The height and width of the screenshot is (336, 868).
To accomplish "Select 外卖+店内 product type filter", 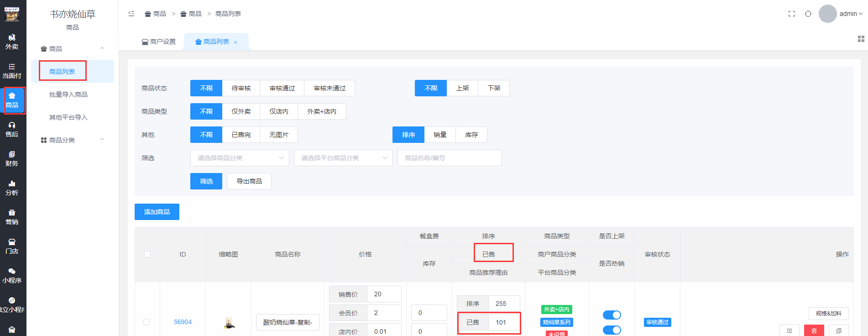I will (322, 111).
